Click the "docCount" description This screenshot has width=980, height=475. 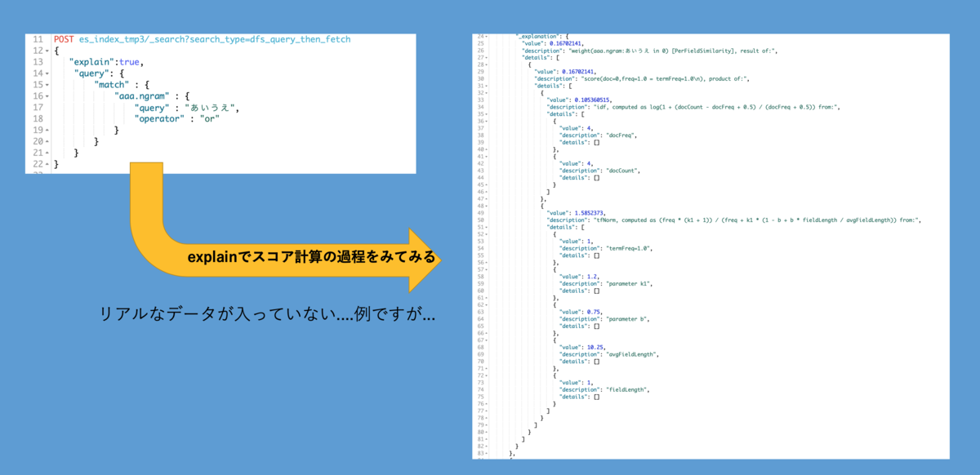point(622,171)
